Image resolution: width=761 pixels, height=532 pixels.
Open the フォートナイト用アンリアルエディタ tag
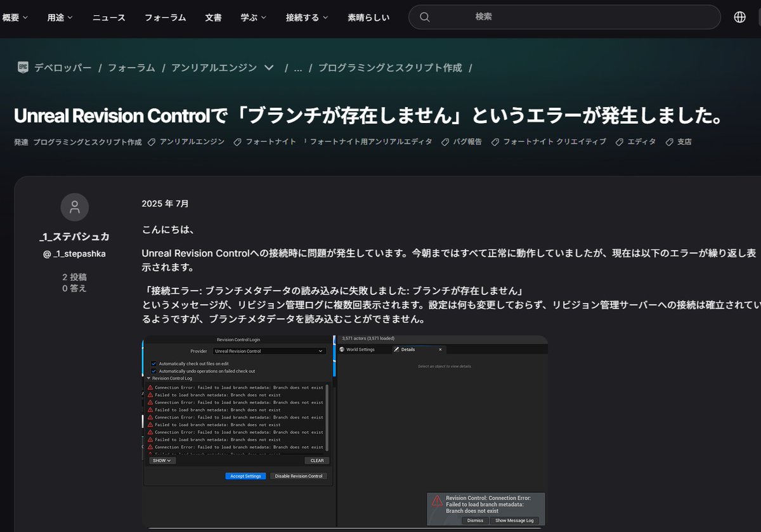click(x=371, y=142)
